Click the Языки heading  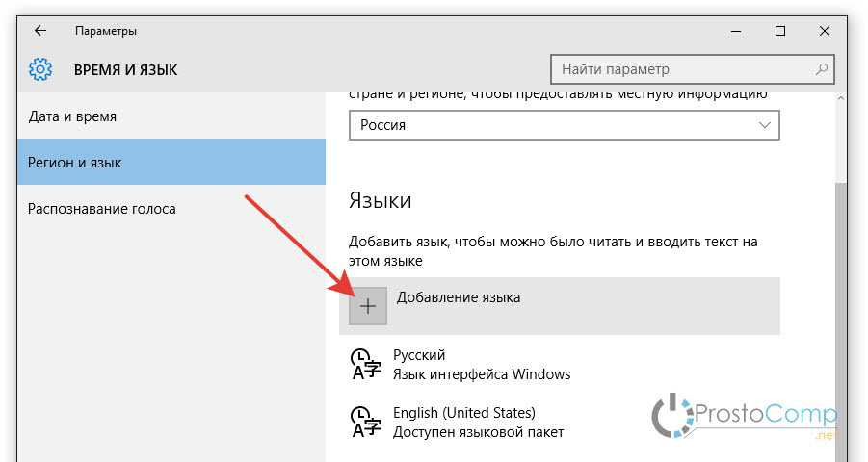click(381, 200)
